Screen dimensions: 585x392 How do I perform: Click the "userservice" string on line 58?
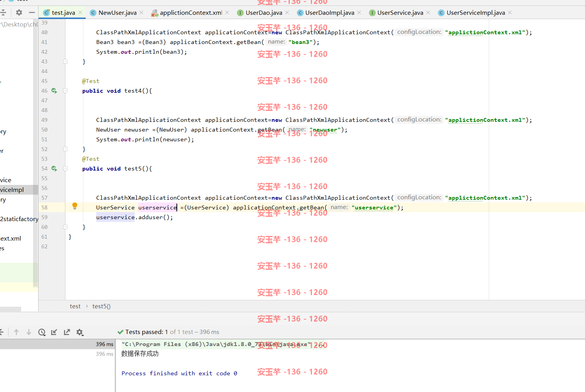click(x=374, y=207)
